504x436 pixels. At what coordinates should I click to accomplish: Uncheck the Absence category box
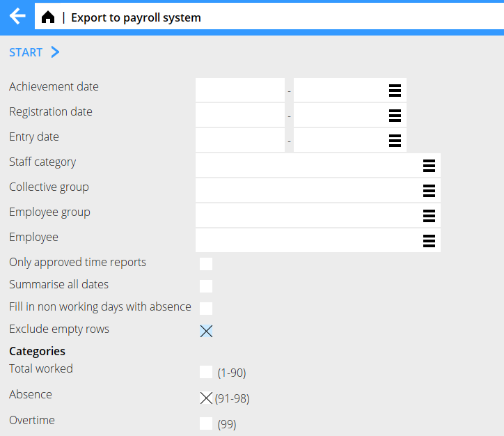click(x=206, y=398)
